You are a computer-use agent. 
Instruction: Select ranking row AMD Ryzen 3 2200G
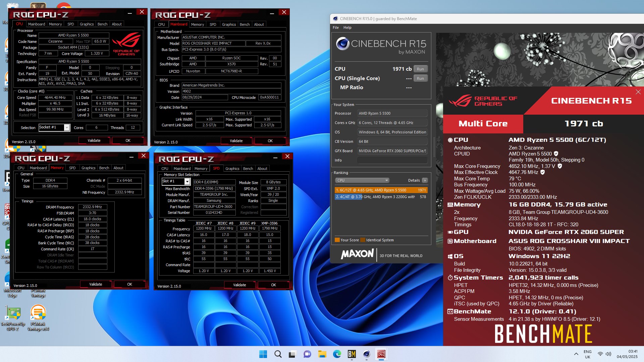(x=381, y=197)
